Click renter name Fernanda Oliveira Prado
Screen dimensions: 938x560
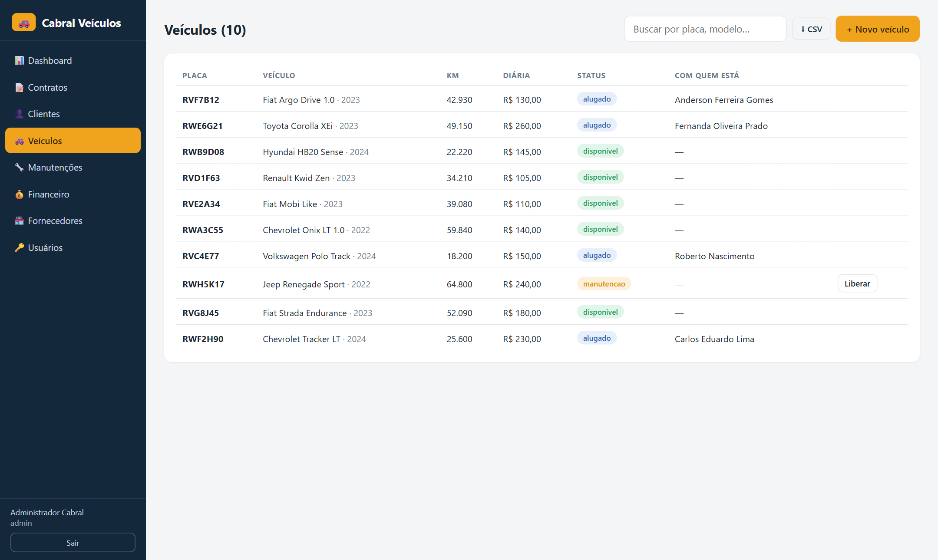[721, 126]
